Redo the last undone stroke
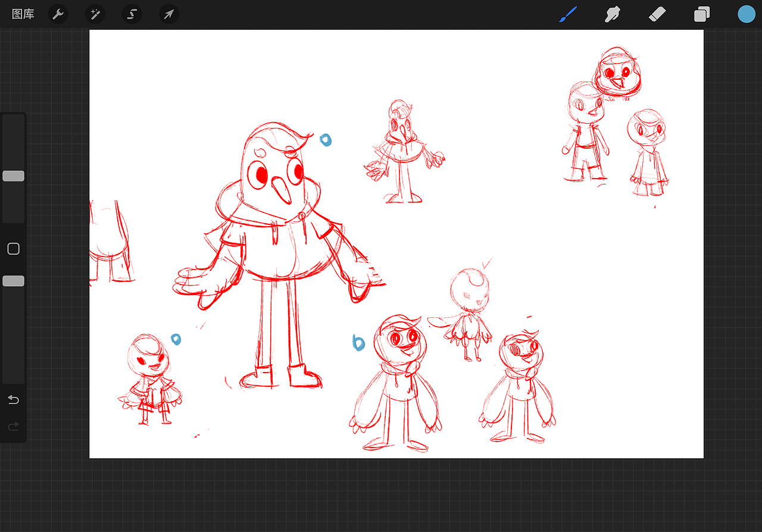762x532 pixels. tap(13, 427)
